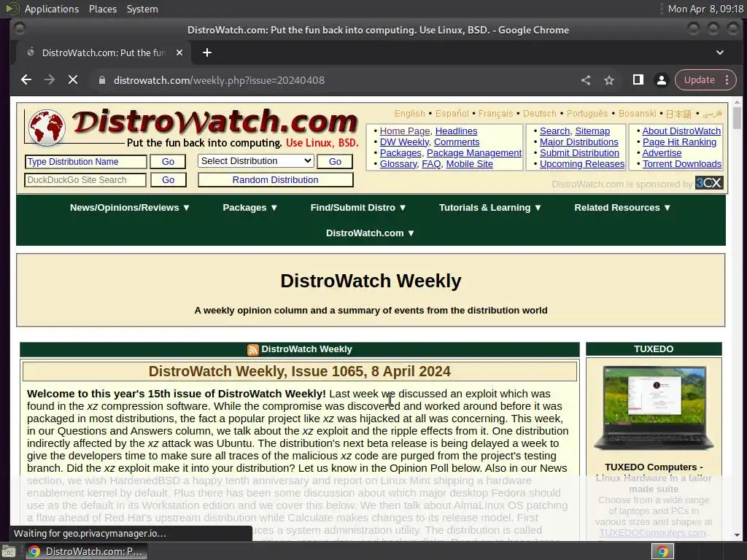The image size is (747, 560).
Task: Open the Submit Distribution link
Action: point(579,153)
